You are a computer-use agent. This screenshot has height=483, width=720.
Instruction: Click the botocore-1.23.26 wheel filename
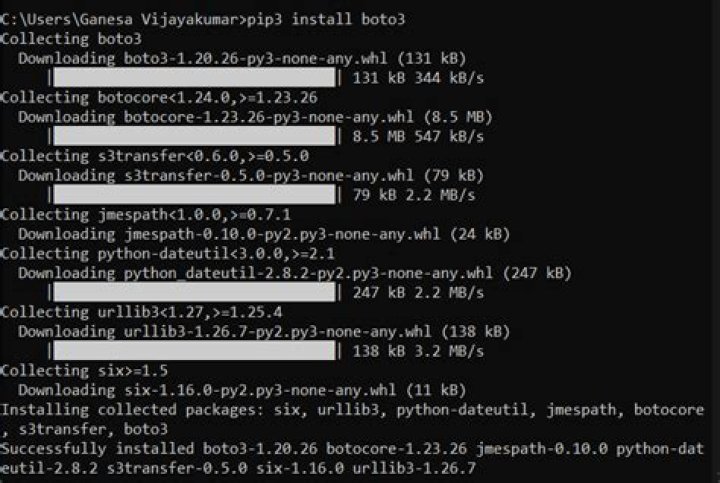tap(269, 117)
